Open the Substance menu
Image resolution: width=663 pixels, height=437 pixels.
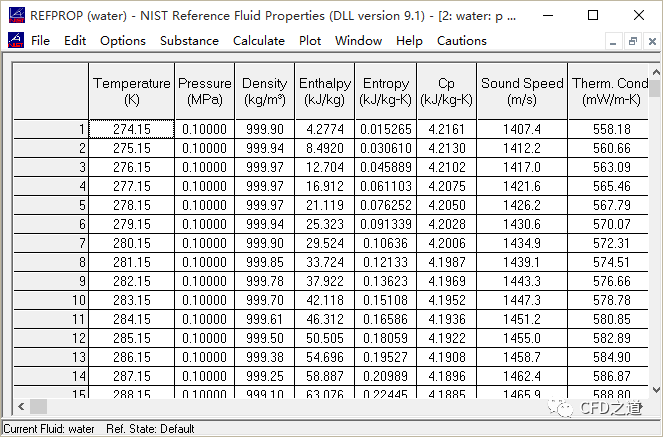pyautogui.click(x=189, y=41)
